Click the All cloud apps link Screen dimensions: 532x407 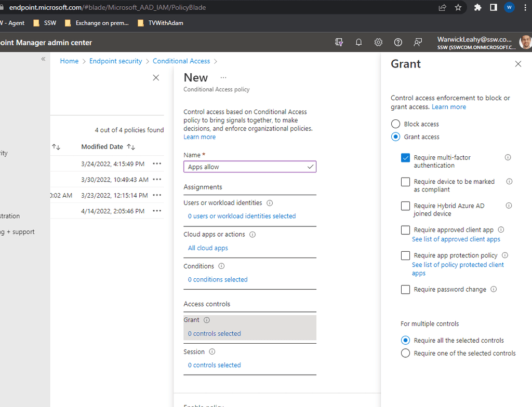point(207,248)
